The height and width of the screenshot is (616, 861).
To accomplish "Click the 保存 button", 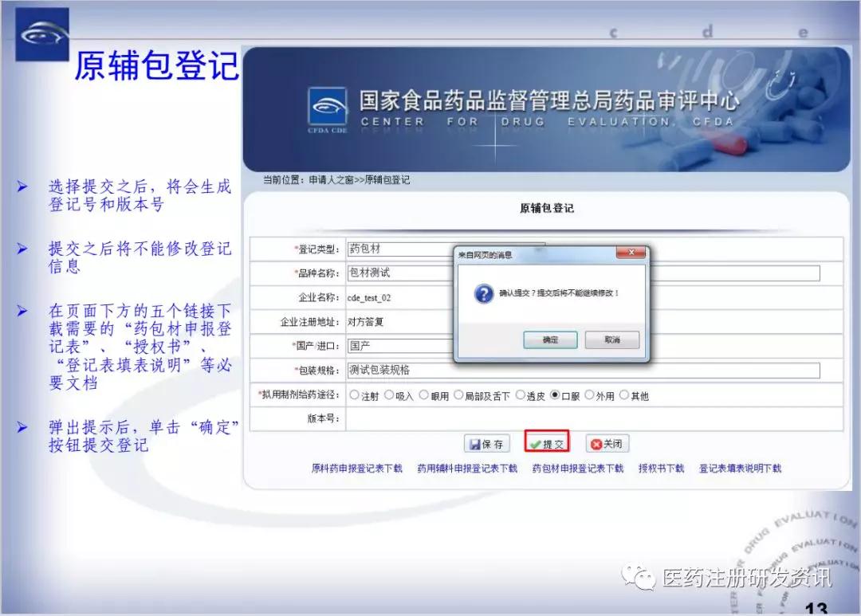I will pos(487,444).
